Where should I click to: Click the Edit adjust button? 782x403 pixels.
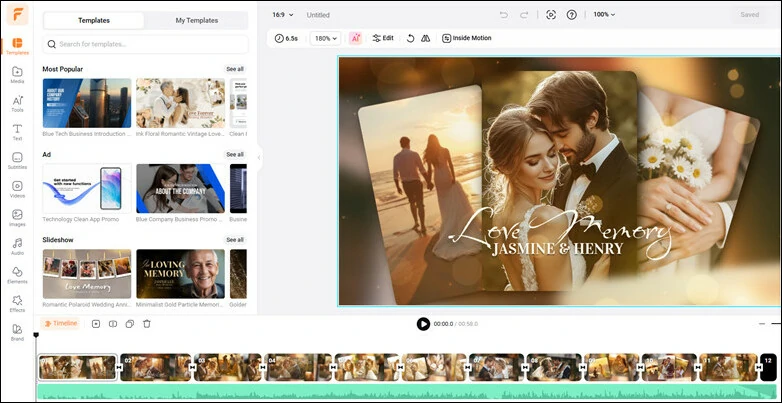coord(383,38)
